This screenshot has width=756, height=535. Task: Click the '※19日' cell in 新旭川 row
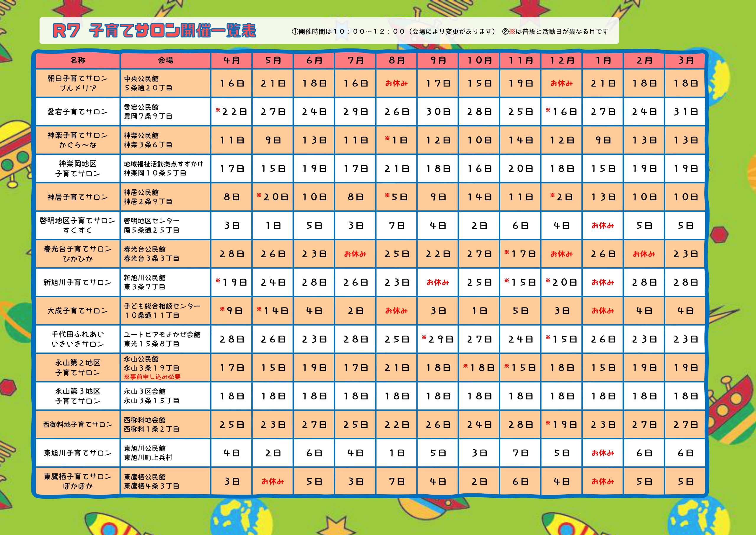(232, 282)
